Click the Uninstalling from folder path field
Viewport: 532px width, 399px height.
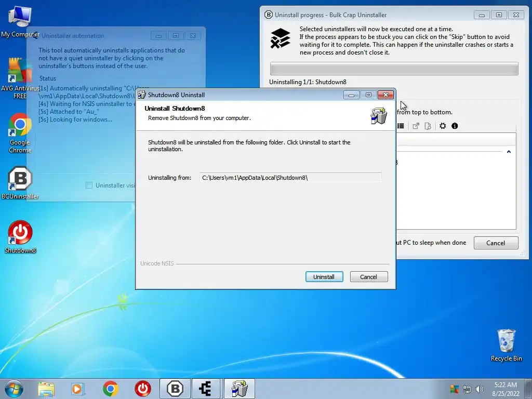click(290, 178)
